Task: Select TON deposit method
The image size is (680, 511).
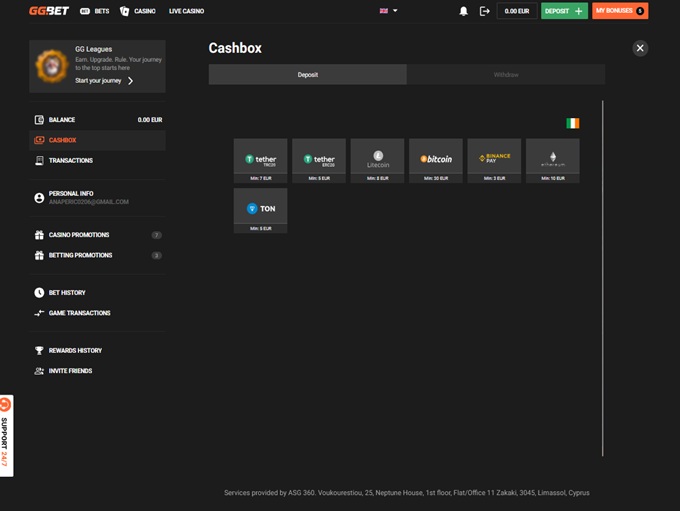Action: [260, 209]
